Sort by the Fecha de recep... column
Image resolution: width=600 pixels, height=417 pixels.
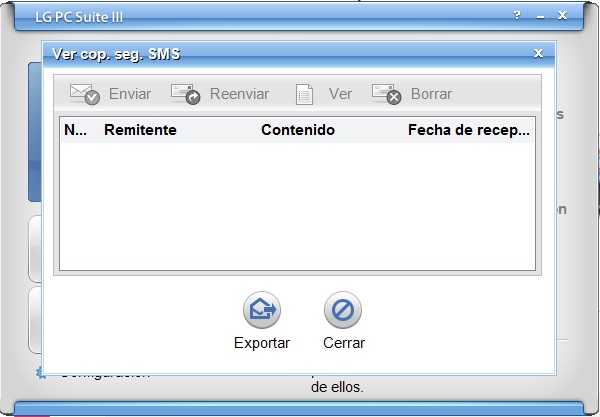click(x=469, y=130)
